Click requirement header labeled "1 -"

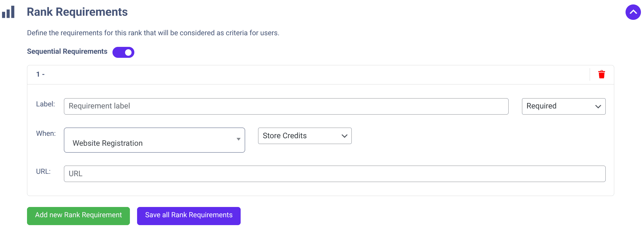coord(40,74)
